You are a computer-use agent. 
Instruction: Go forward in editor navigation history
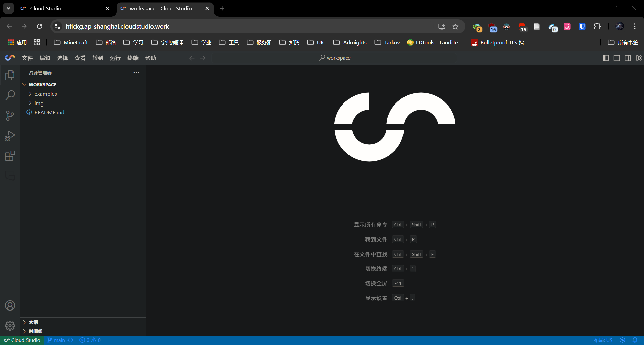203,58
